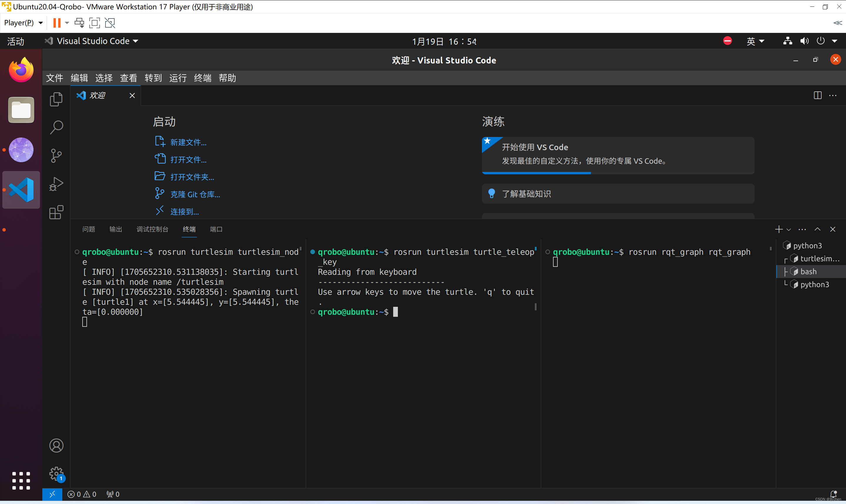This screenshot has height=504, width=846.
Task: Open the 查看 menu
Action: coord(129,78)
